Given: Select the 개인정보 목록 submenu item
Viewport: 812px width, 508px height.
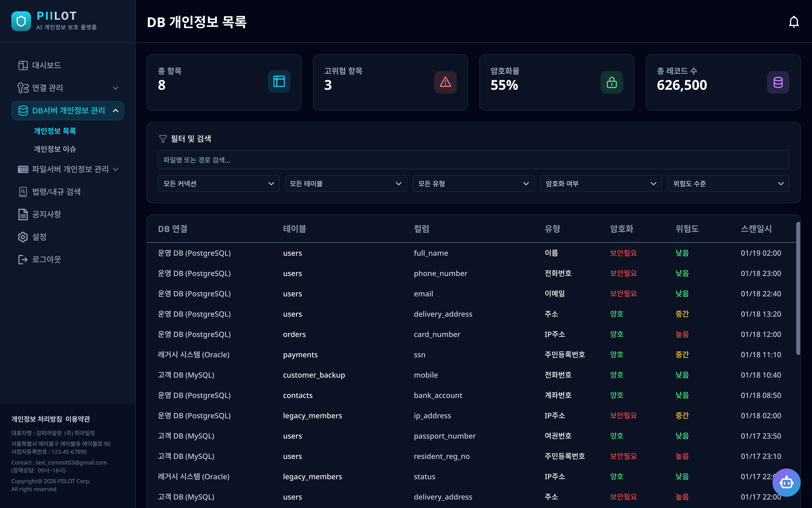Looking at the screenshot, I should [55, 131].
